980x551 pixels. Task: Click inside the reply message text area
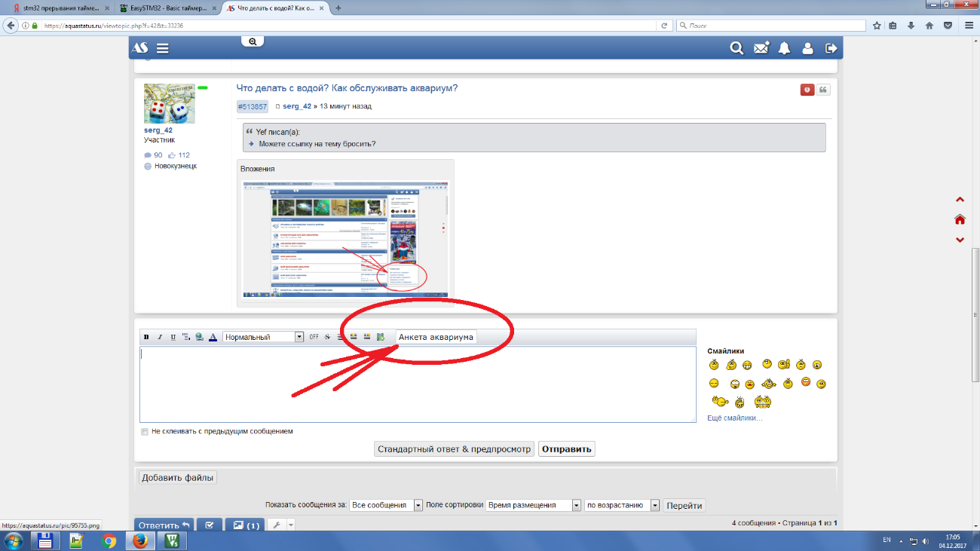(x=418, y=384)
